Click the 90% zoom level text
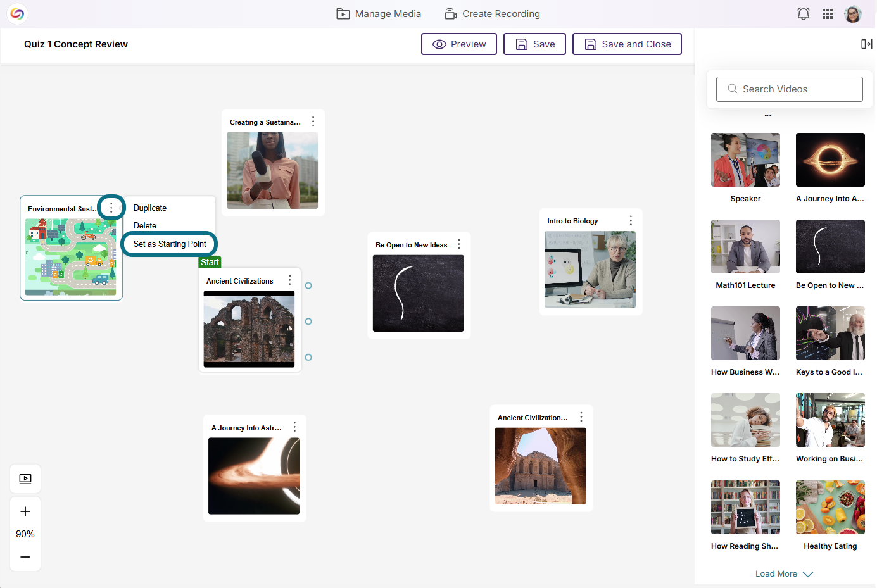The width and height of the screenshot is (877, 588). point(25,534)
